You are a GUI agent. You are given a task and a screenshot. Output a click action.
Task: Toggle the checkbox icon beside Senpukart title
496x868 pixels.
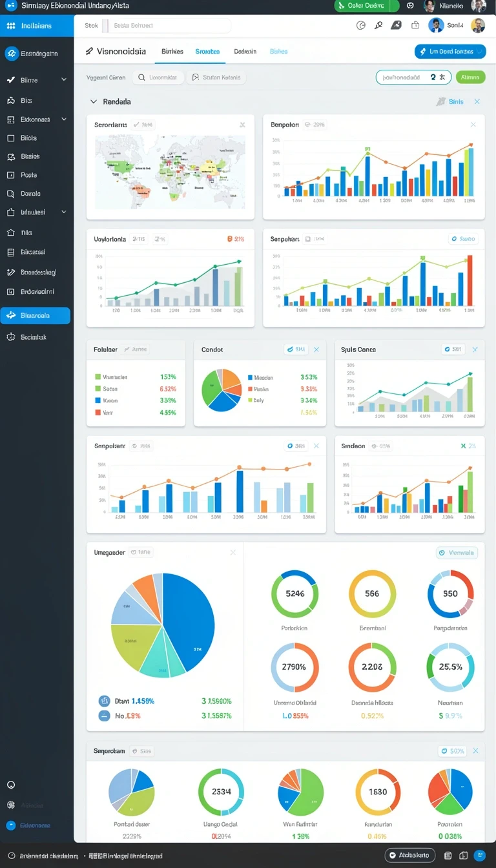pyautogui.click(x=308, y=239)
